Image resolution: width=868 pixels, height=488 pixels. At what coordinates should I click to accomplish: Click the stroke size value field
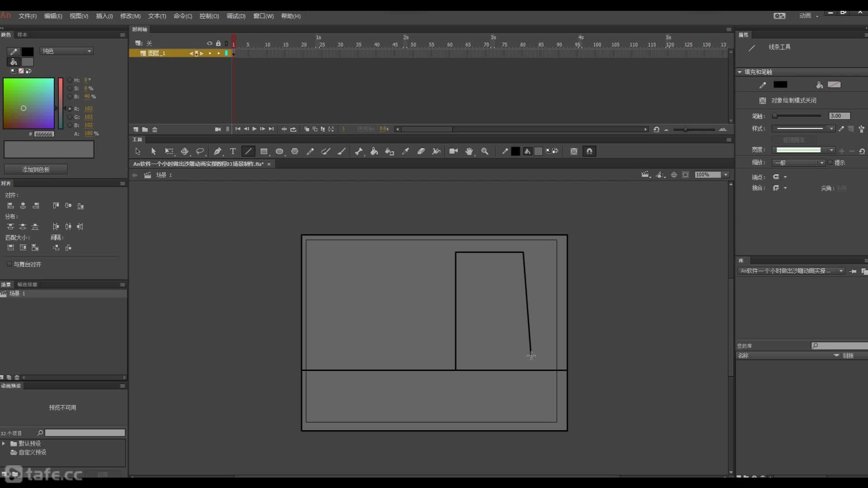[840, 116]
